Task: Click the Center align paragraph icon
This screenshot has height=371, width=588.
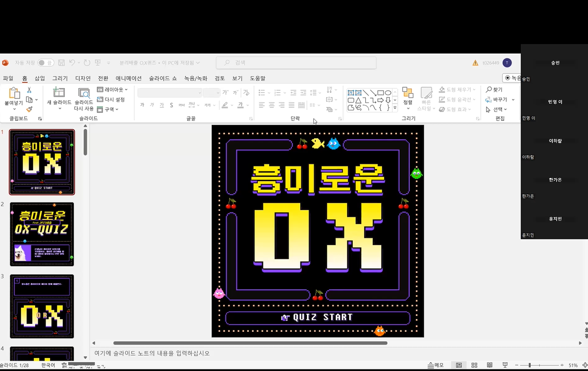Action: point(272,105)
